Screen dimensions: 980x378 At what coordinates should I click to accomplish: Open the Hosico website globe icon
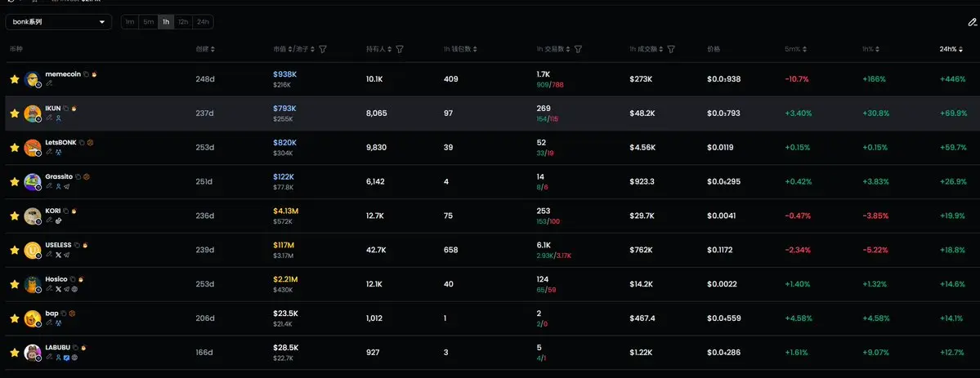click(x=74, y=289)
